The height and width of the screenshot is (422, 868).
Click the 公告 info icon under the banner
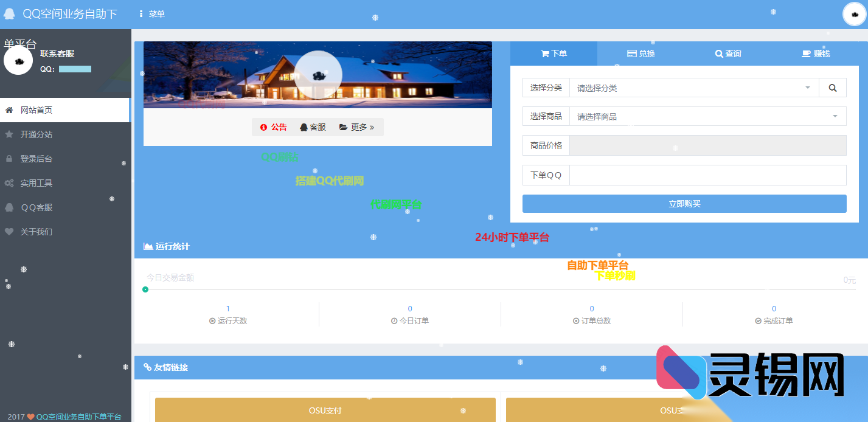(263, 127)
